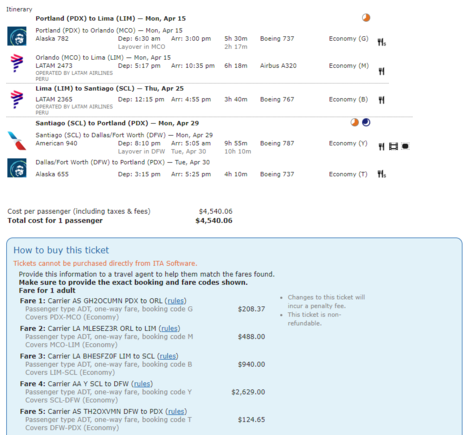472x435 pixels.
Task: Click the total cost $4,540.06 amount
Action: (x=214, y=221)
